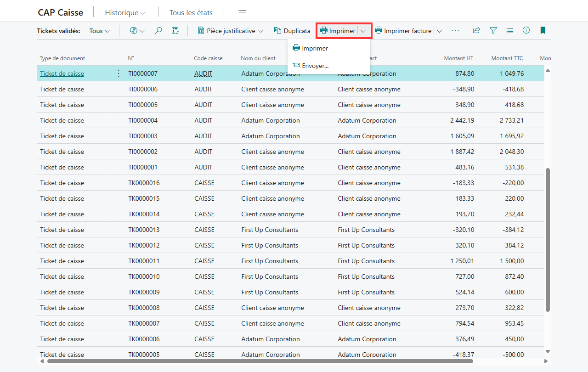Open the Tous les états menu
The image size is (588, 372).
(x=191, y=13)
